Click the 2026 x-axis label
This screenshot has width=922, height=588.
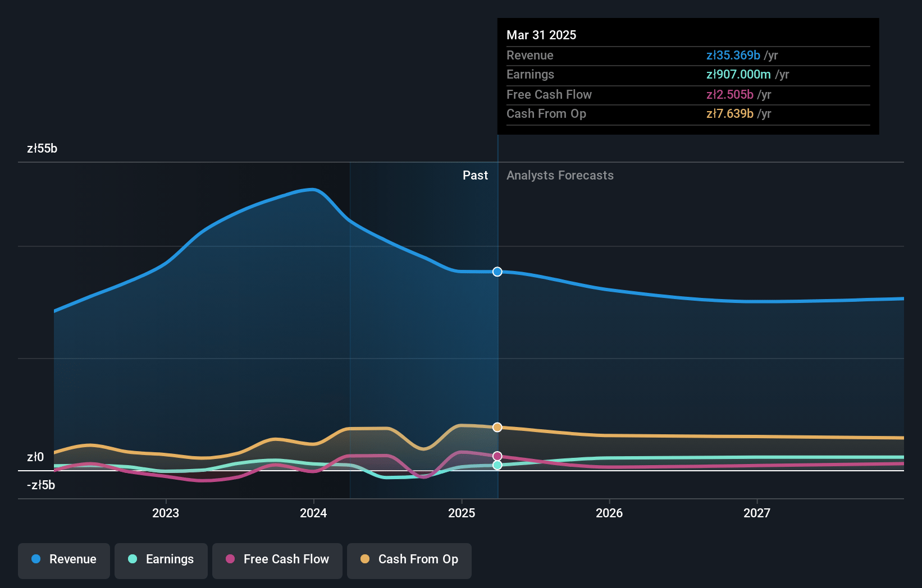609,513
